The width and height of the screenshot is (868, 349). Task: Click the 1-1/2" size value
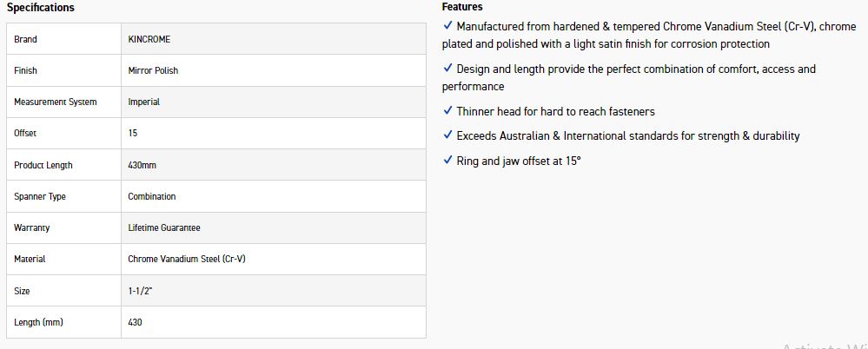click(x=140, y=291)
